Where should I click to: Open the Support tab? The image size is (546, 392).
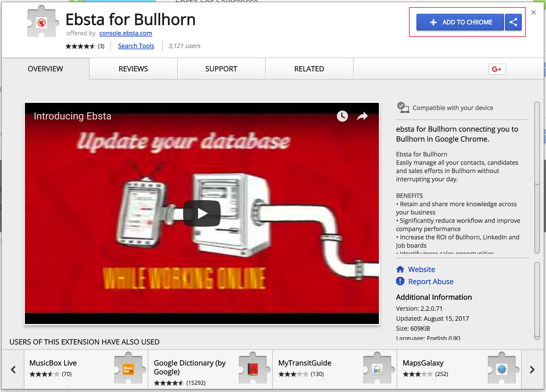tap(221, 69)
